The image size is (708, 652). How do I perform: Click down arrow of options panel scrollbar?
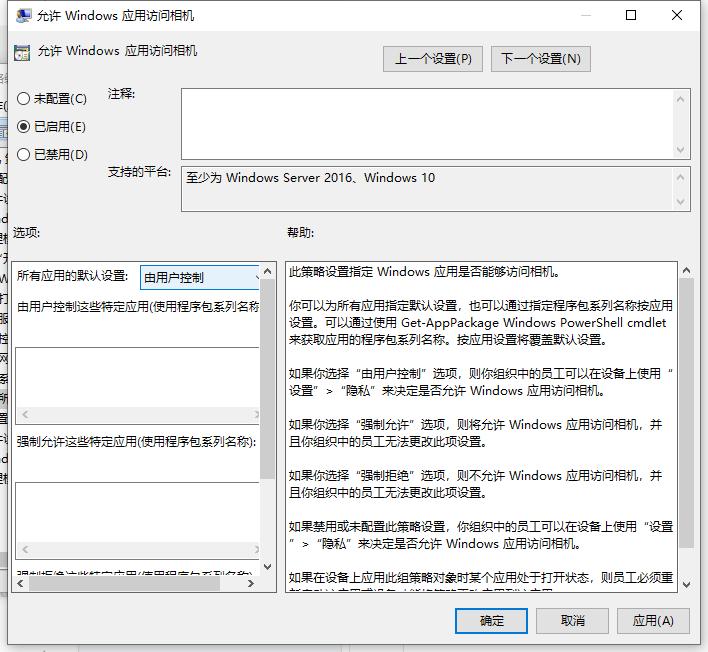click(267, 566)
